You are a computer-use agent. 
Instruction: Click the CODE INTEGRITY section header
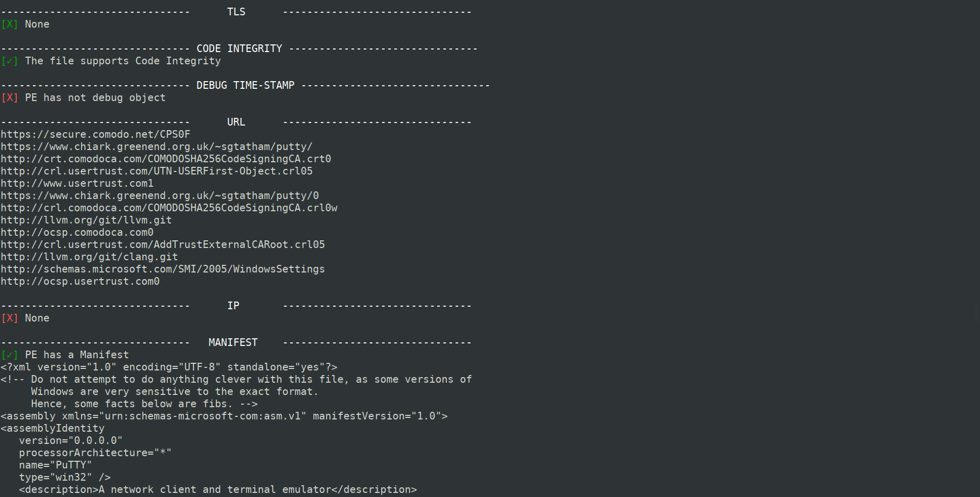[x=239, y=48]
